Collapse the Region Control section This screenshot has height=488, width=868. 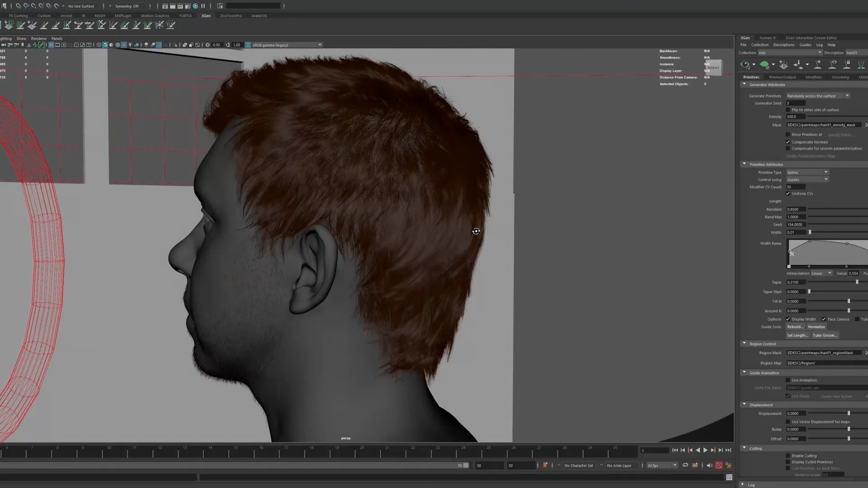744,343
